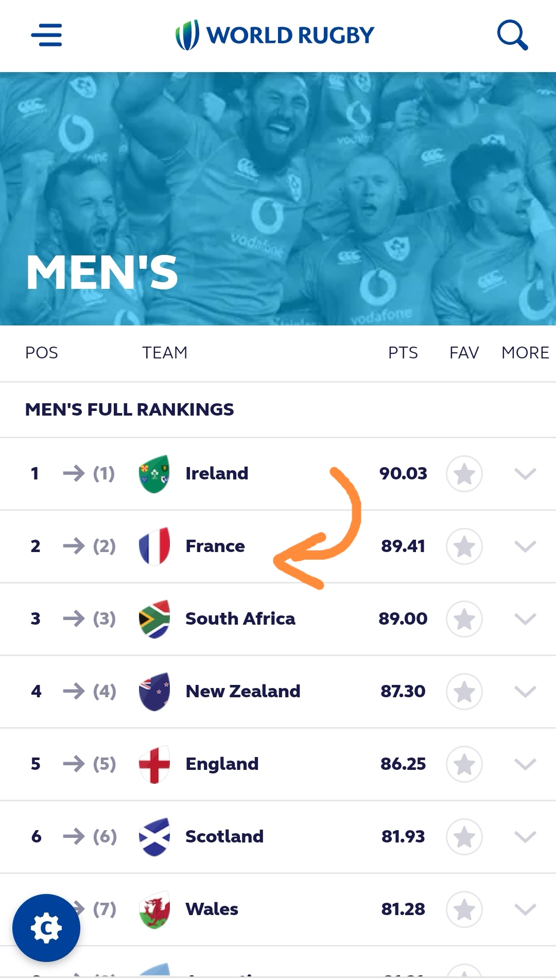Click the Ireland team crest icon
Viewport: 556px width, 980px height.
click(154, 474)
